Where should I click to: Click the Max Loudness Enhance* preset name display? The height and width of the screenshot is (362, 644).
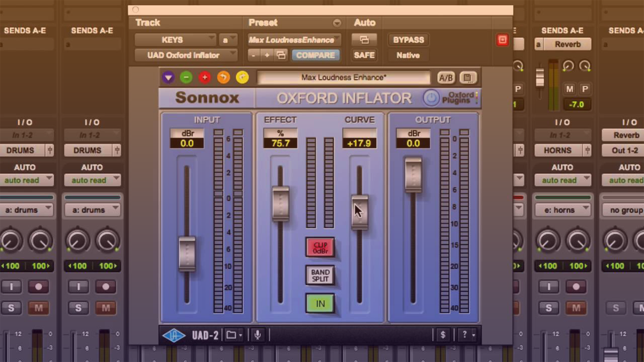pyautogui.click(x=343, y=78)
